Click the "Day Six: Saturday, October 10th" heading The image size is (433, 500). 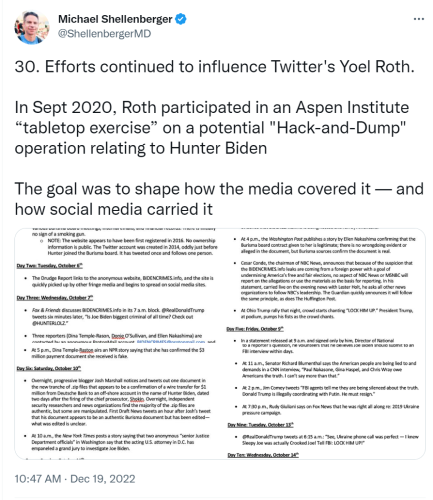pos(49,368)
